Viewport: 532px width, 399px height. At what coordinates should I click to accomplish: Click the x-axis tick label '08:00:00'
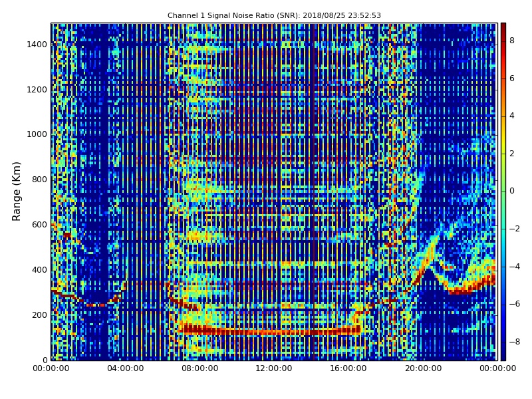200,368
